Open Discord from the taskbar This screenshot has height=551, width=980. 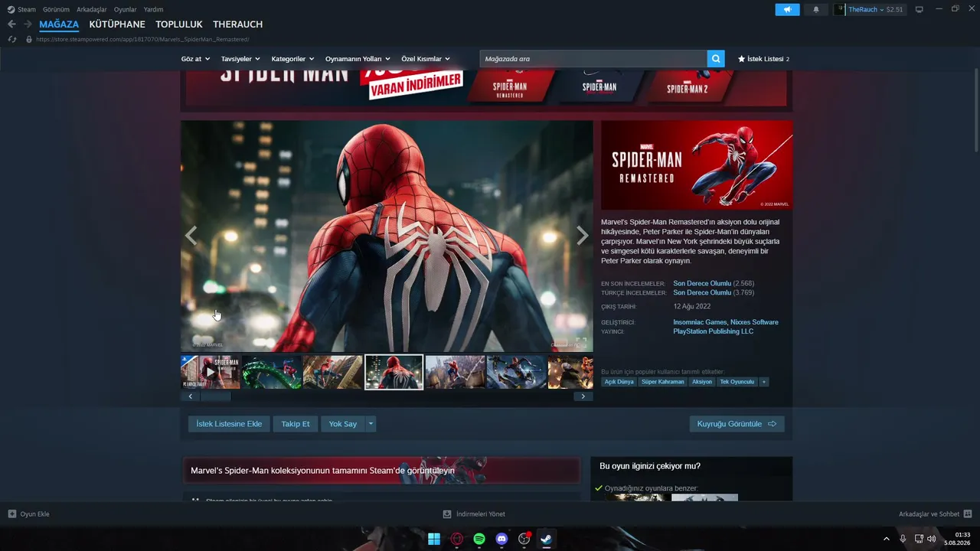(x=501, y=539)
